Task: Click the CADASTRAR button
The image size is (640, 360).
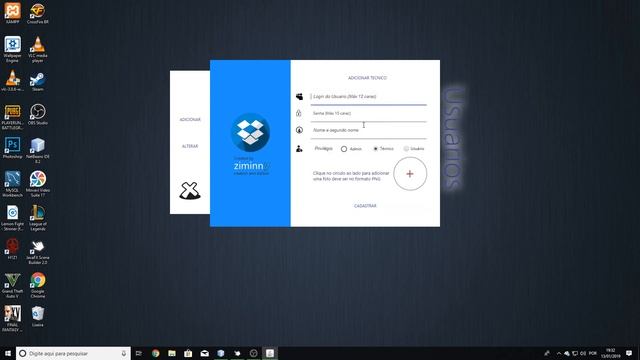Action: [365, 206]
